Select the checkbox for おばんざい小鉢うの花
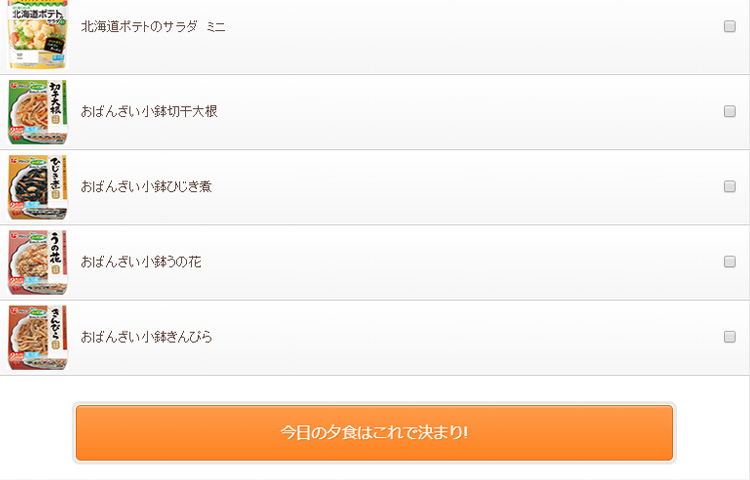Image resolution: width=750 pixels, height=480 pixels. point(729,262)
